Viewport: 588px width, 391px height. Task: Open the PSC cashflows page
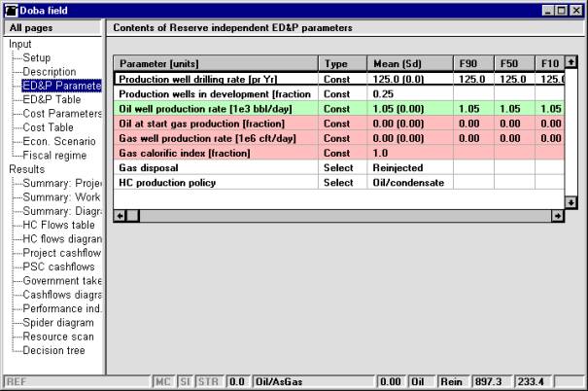tap(58, 267)
